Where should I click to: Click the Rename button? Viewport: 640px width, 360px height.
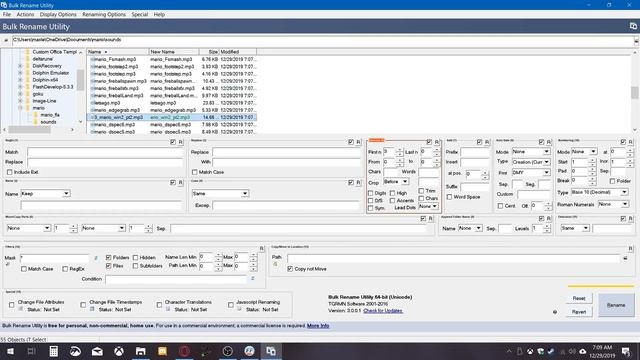click(616, 305)
